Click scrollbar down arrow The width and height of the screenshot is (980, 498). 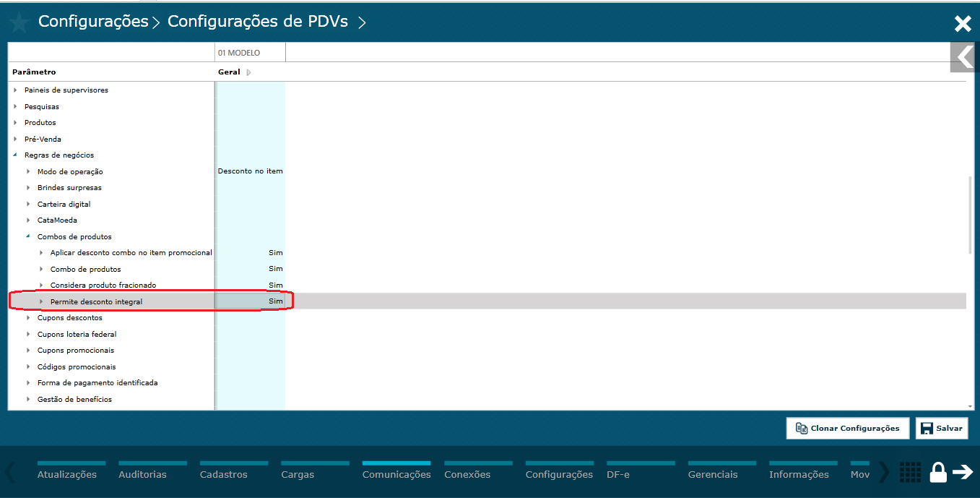pyautogui.click(x=971, y=406)
